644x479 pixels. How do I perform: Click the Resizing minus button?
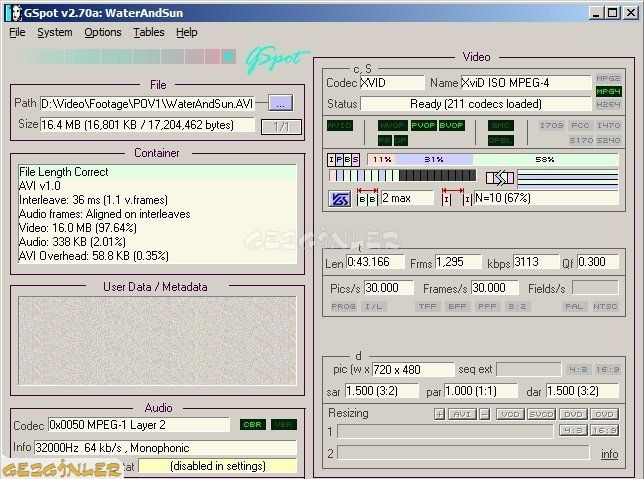pos(485,414)
